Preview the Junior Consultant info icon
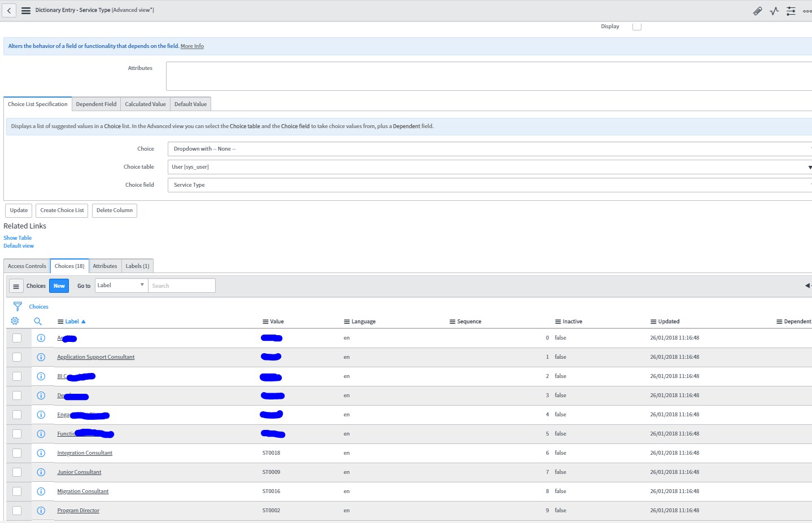The image size is (812, 523). [x=41, y=472]
